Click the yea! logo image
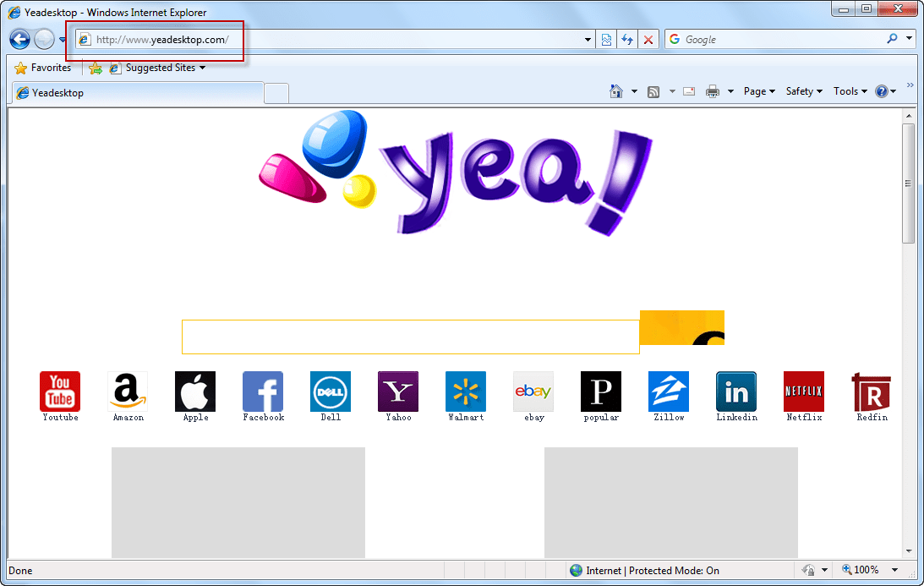This screenshot has height=586, width=924. (x=457, y=173)
